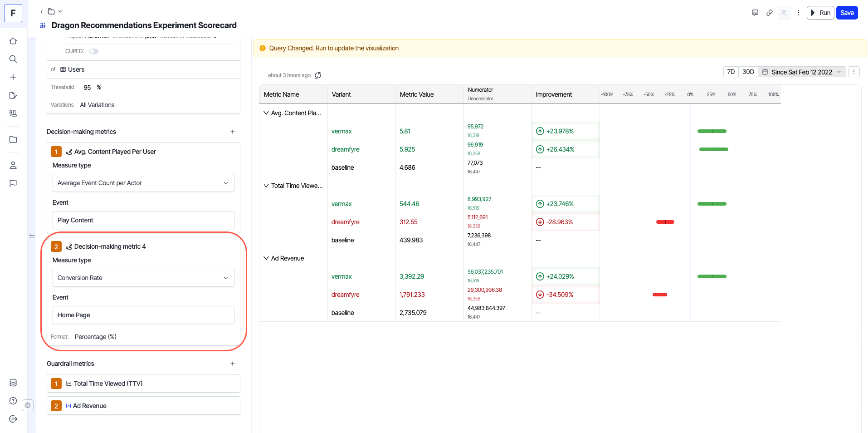This screenshot has height=433, width=868.
Task: Click the Play Content event field
Action: [x=143, y=220]
